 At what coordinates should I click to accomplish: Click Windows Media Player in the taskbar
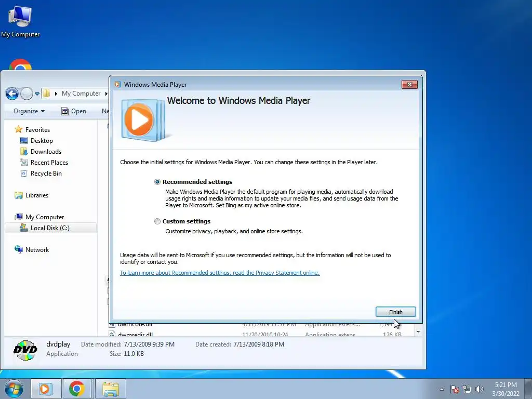pyautogui.click(x=46, y=389)
